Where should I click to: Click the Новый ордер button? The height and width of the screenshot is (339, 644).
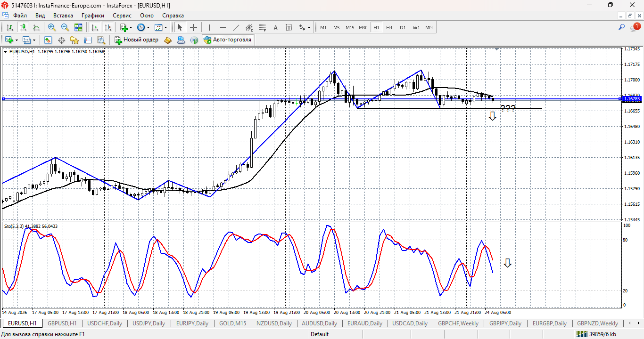click(137, 40)
